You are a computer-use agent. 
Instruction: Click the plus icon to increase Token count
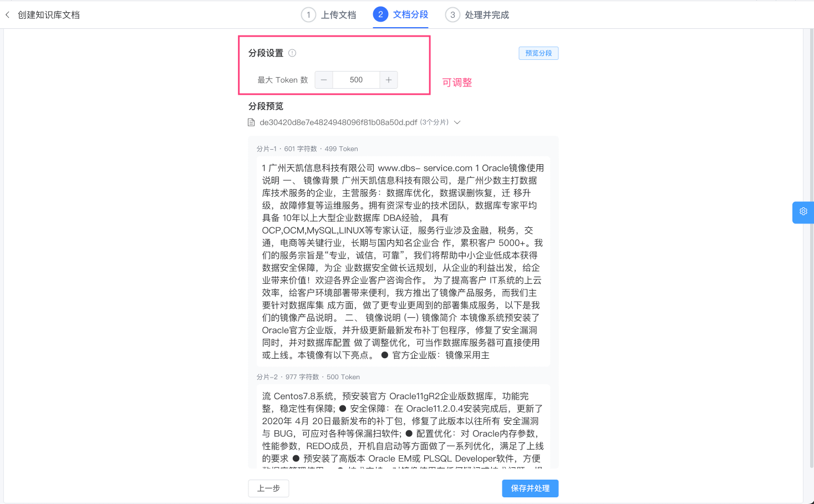388,79
